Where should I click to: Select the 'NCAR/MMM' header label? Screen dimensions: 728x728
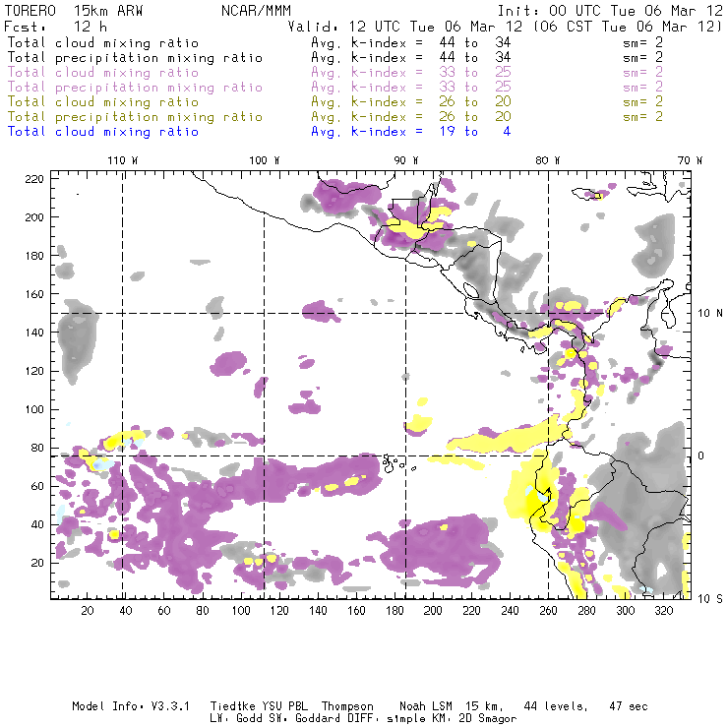pyautogui.click(x=256, y=11)
